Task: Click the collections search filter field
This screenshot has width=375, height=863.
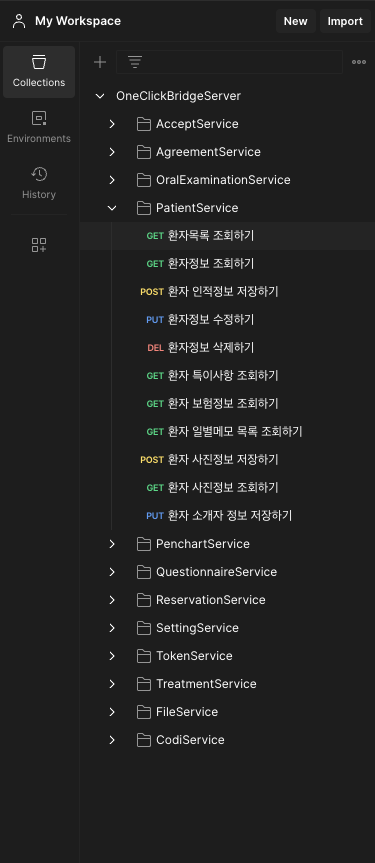Action: point(229,62)
